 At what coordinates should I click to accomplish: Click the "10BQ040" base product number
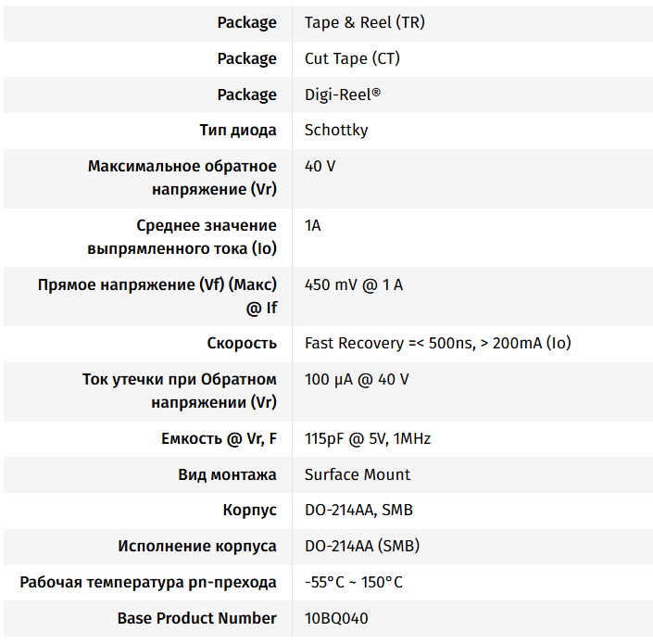340,618
